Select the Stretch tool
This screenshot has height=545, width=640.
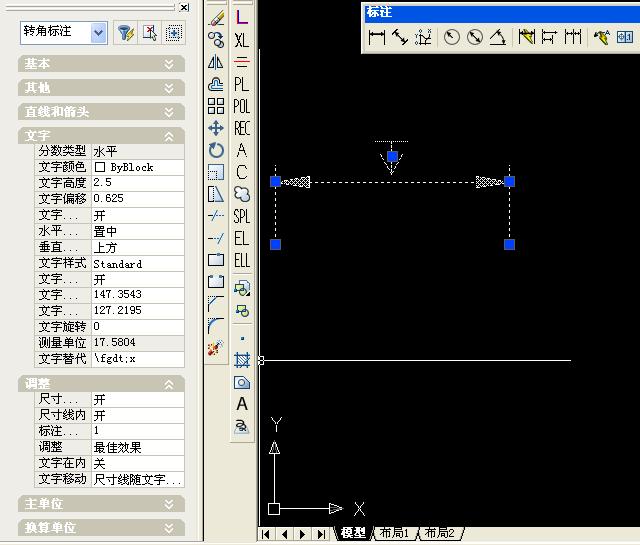(216, 194)
